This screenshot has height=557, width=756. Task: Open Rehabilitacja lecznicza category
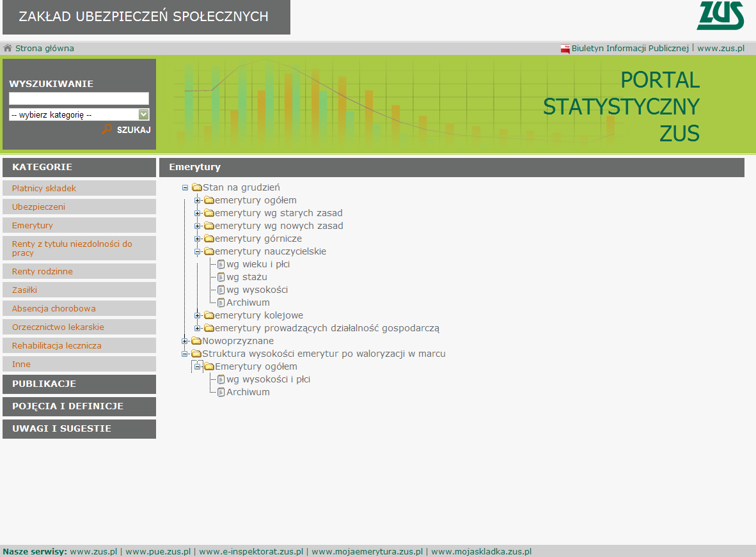coord(79,345)
